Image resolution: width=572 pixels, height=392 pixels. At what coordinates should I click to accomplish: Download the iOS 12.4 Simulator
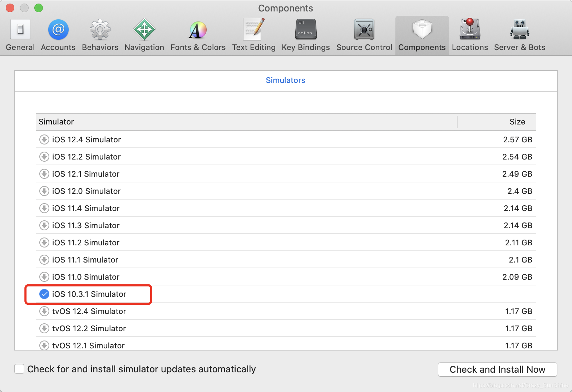[44, 139]
